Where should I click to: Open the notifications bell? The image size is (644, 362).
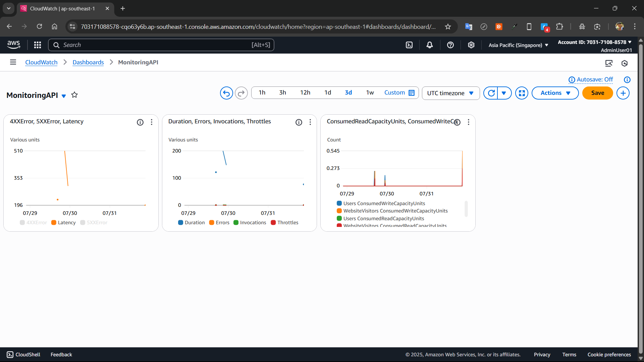[430, 45]
